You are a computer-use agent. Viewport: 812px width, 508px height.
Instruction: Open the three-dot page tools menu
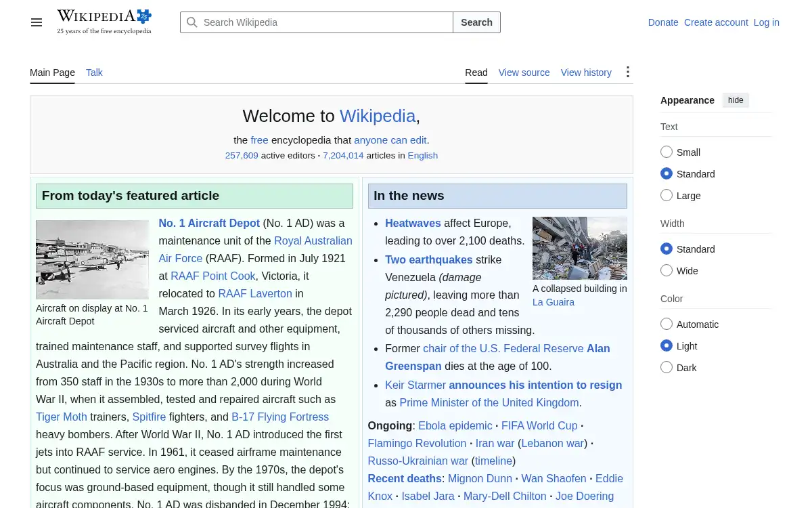[x=628, y=72]
